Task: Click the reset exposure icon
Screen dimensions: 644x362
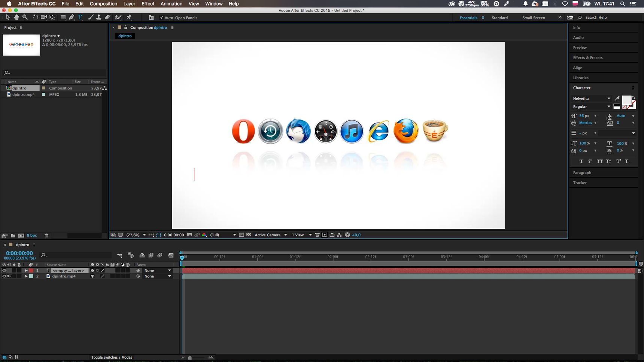Action: point(347,235)
